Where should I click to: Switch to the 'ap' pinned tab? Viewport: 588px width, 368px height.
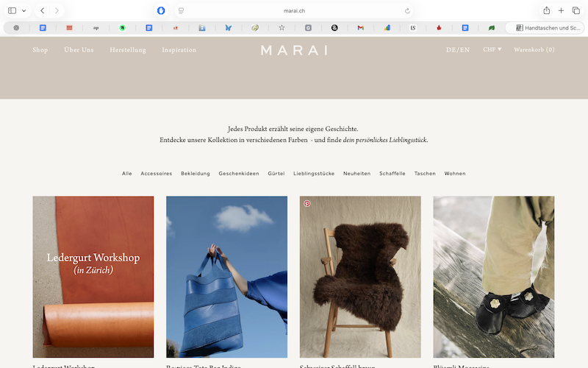[96, 28]
